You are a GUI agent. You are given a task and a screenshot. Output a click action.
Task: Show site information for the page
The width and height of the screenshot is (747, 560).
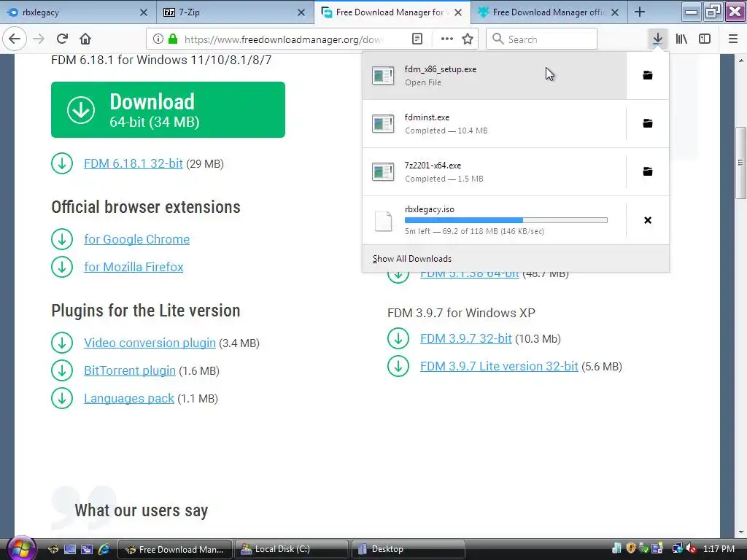(158, 39)
